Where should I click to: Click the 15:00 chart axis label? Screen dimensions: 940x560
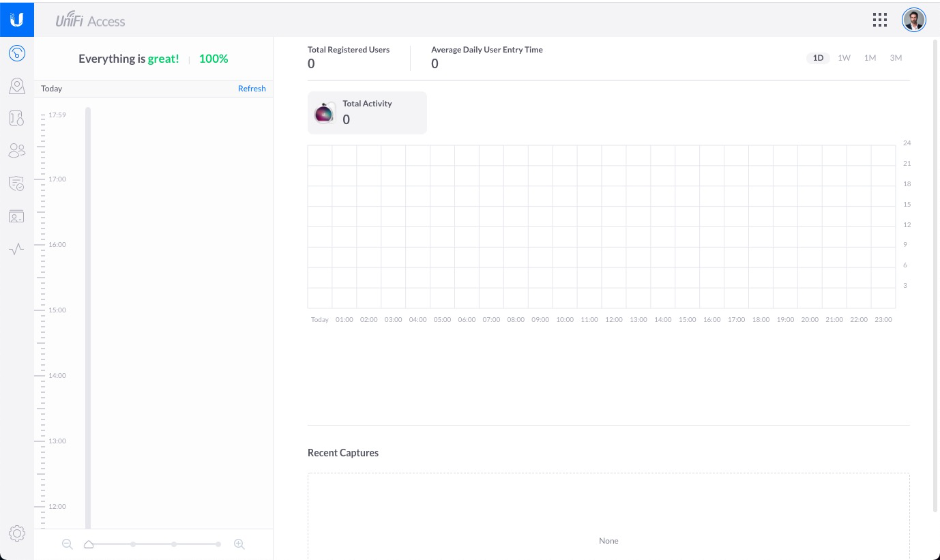coord(688,319)
